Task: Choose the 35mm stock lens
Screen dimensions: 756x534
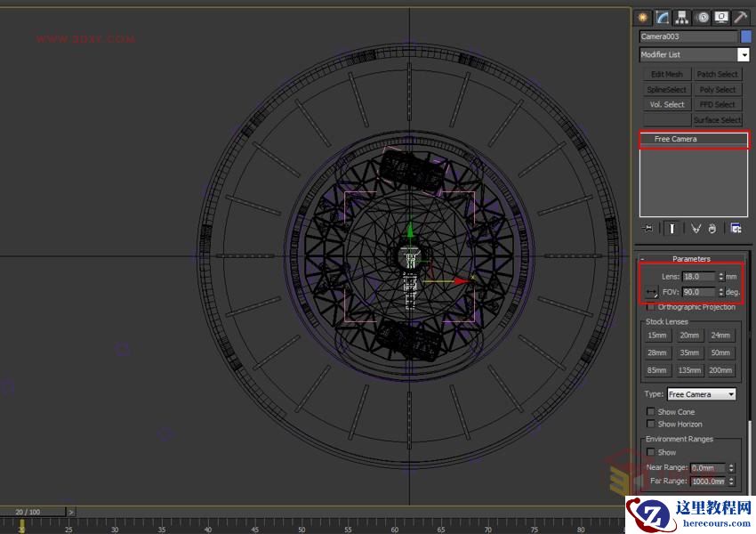Action: coord(688,352)
